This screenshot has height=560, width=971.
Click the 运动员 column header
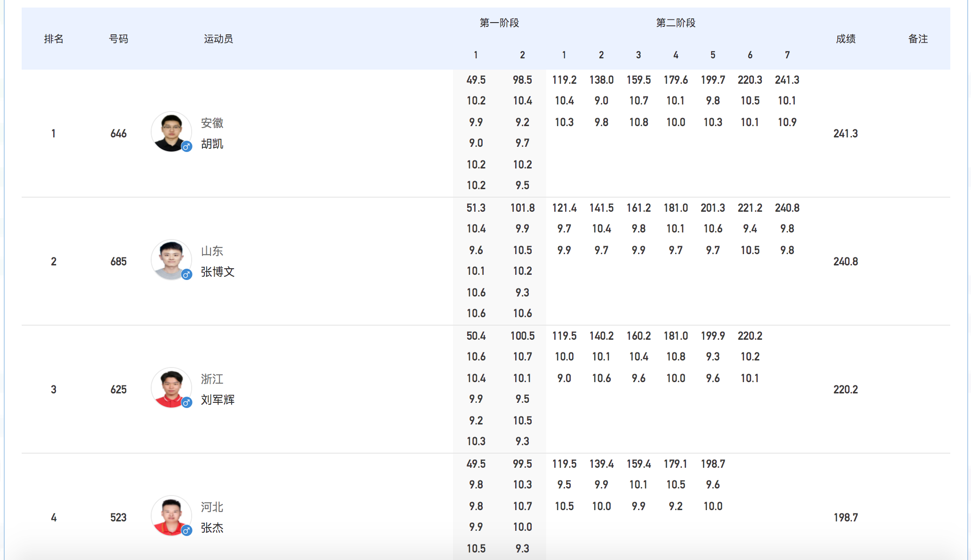[x=218, y=39]
